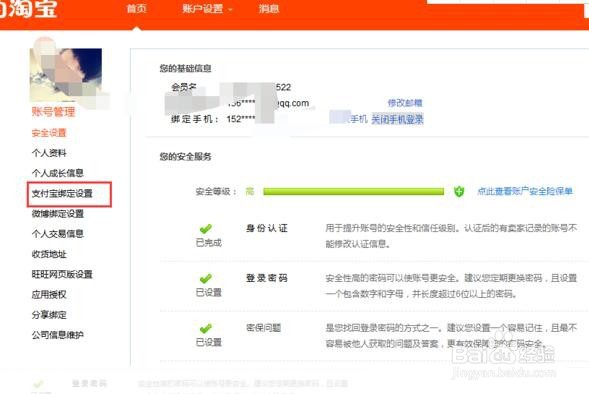589x394 pixels.
Task: Click the 绑定手机 label
Action: point(195,119)
